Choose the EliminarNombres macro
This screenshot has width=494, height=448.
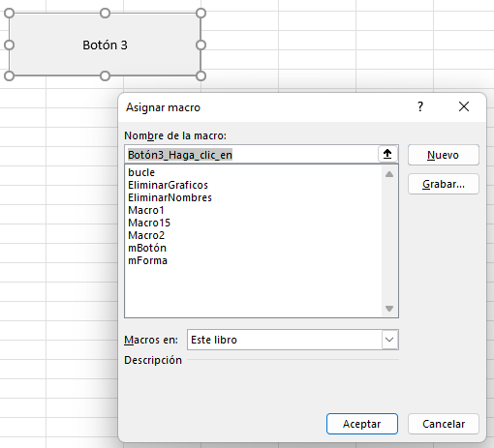pos(170,197)
